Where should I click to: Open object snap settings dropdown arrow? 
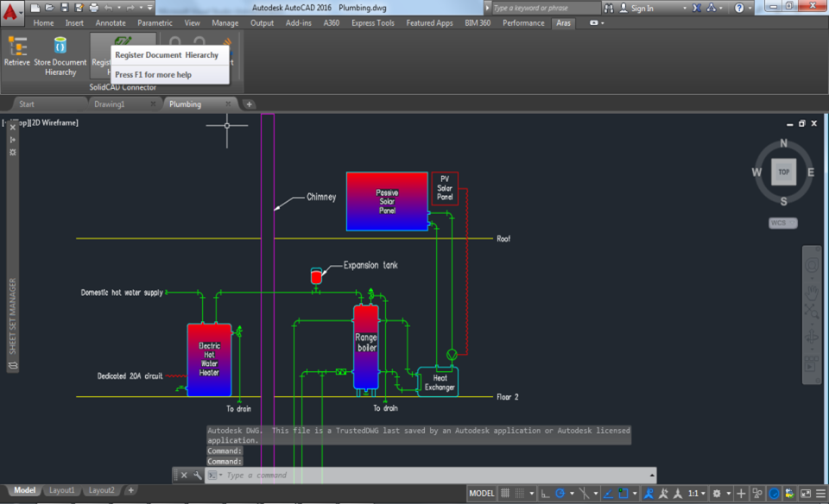[x=635, y=494]
